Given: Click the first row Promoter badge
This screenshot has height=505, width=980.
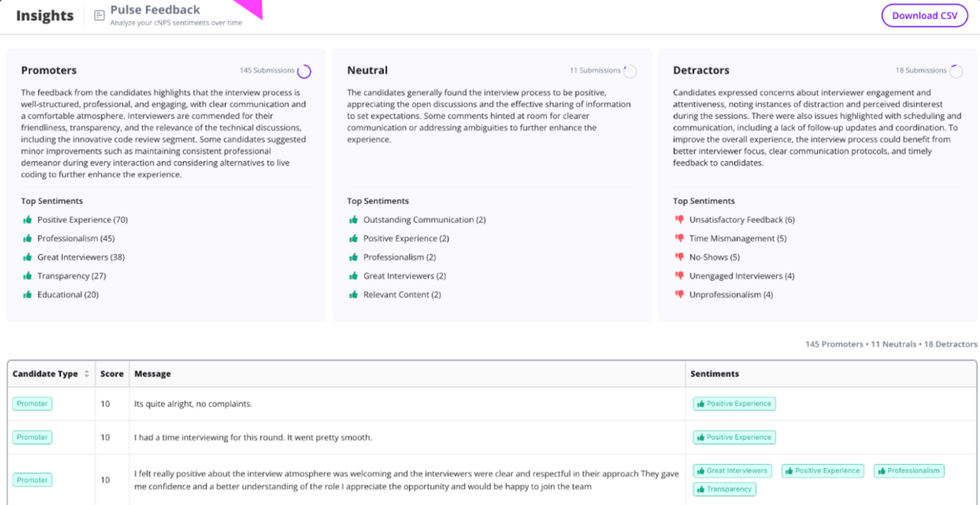Looking at the screenshot, I should [32, 403].
